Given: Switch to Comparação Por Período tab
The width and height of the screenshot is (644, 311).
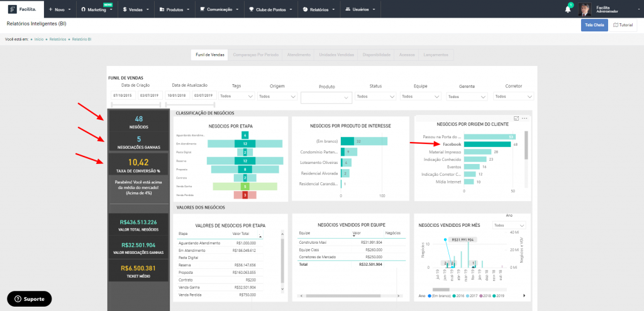Looking at the screenshot, I should tap(255, 55).
